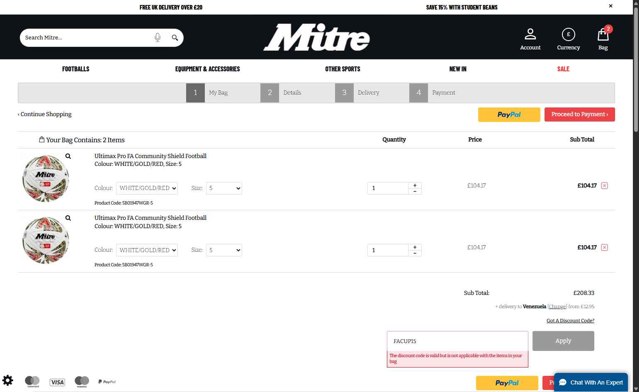Click Sub Total amount £208.33
639x392 pixels.
click(584, 293)
